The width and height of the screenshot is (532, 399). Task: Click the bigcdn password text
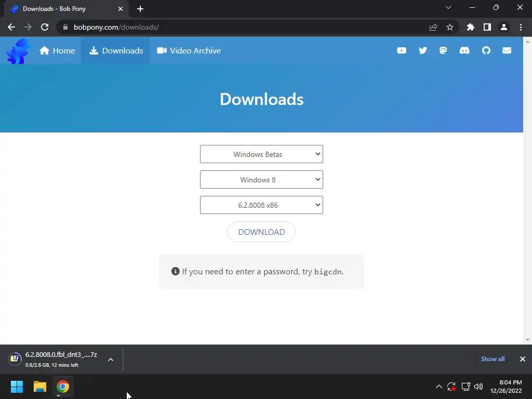coord(328,272)
